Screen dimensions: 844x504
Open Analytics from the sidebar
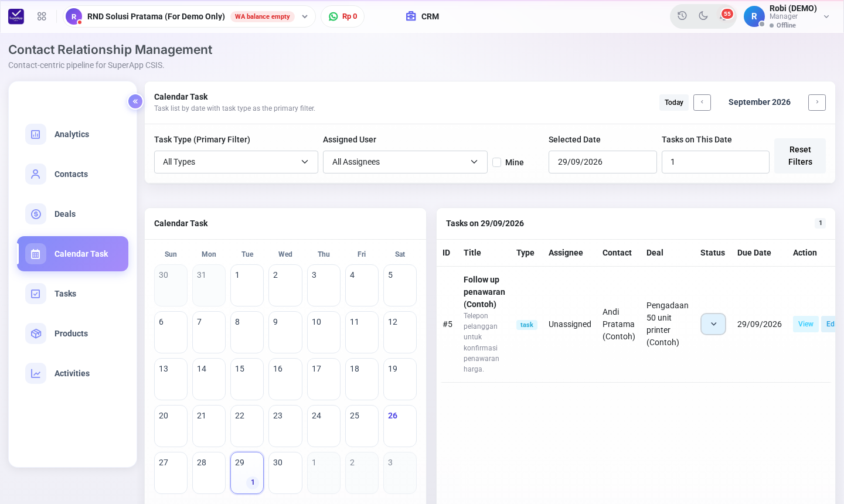73,134
